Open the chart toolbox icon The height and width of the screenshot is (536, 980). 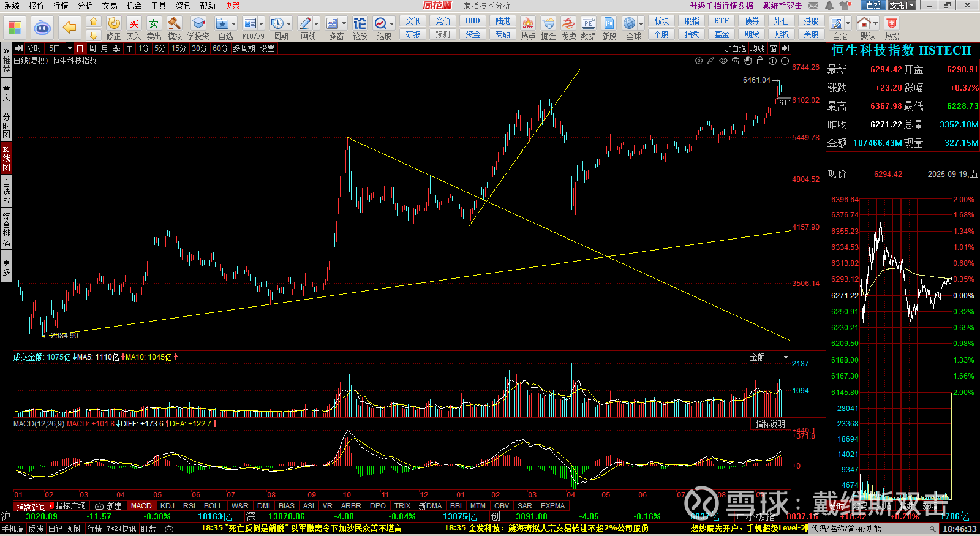coord(736,61)
